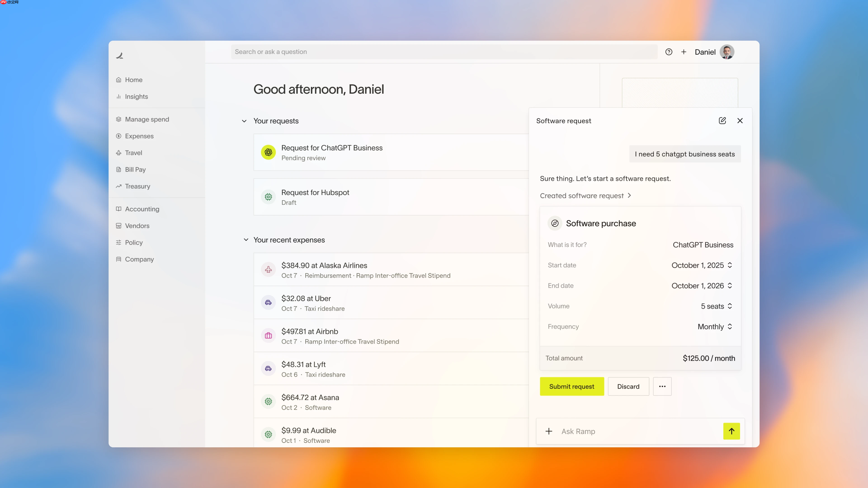The width and height of the screenshot is (868, 488).
Task: Open the Created software request link
Action: coord(585,195)
